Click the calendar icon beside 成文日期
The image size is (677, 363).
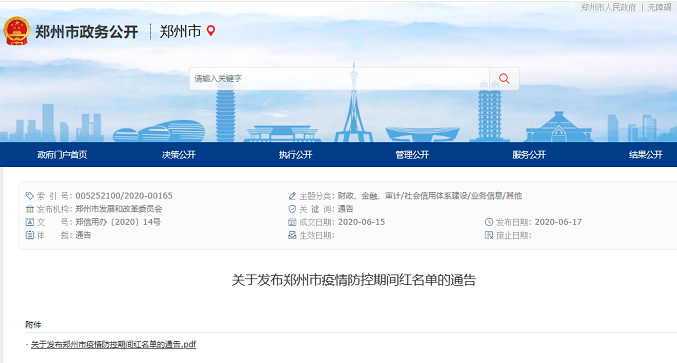click(x=292, y=222)
